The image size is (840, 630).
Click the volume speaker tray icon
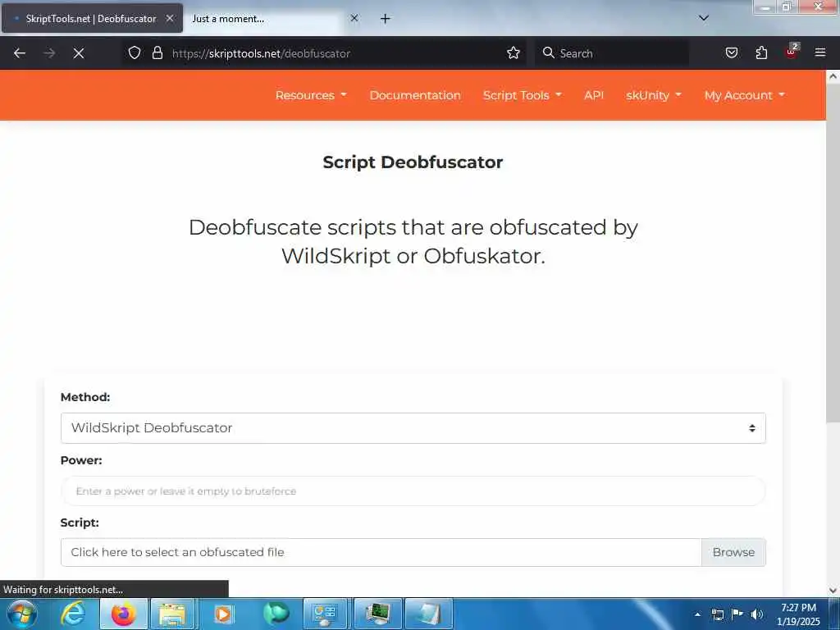click(x=756, y=614)
